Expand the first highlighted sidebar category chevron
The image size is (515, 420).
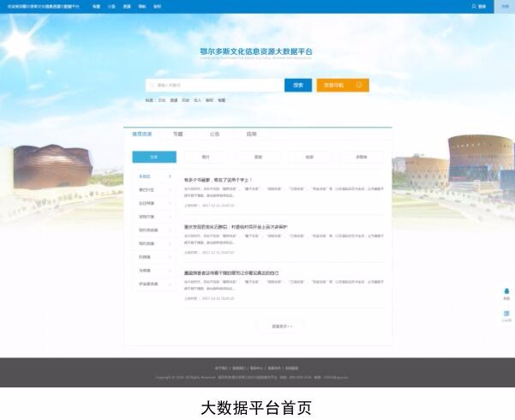click(170, 177)
